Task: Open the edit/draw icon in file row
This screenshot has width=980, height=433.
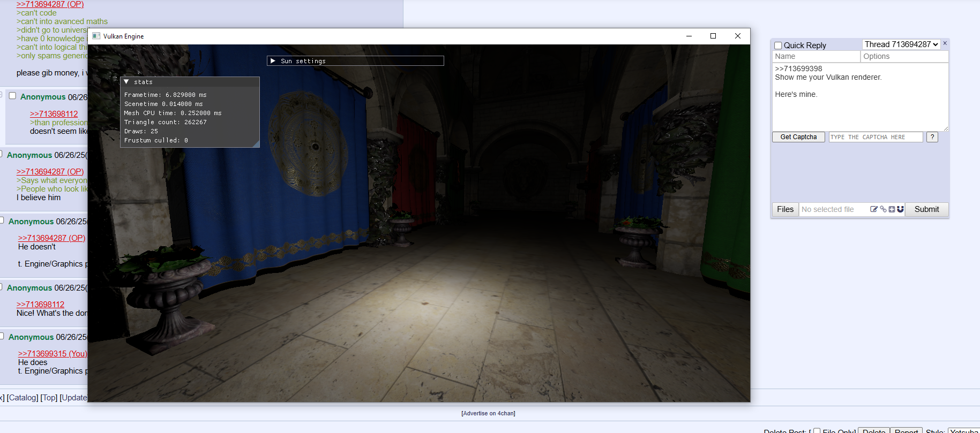Action: tap(874, 209)
